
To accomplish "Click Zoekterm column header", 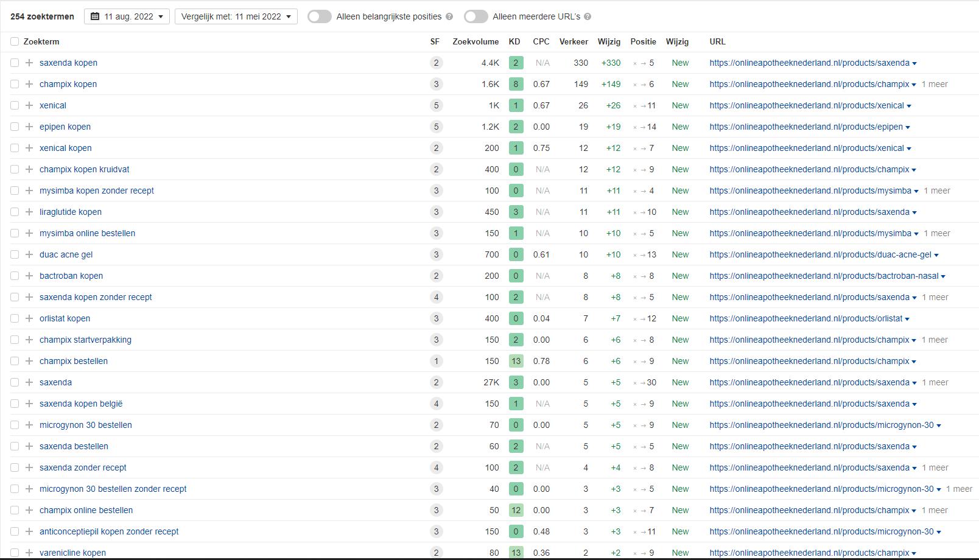I will [x=41, y=41].
